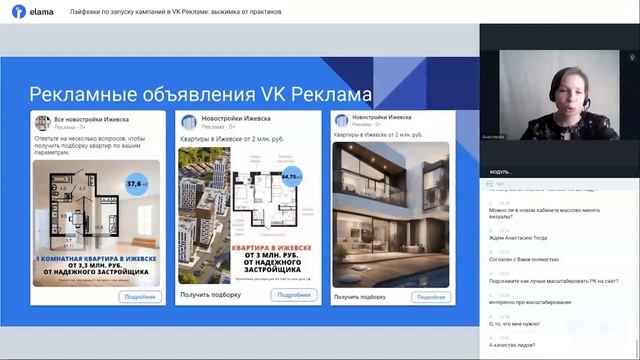Image resolution: width=640 pixels, height=360 pixels.
Task: Click the slide heading "Рекламные объявления VK Реклама"
Action: coord(200,94)
